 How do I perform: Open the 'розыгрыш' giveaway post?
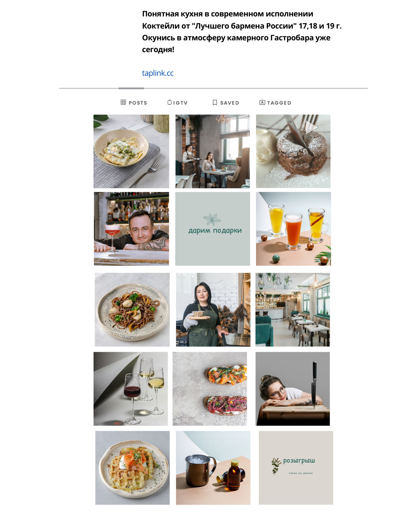(x=296, y=468)
